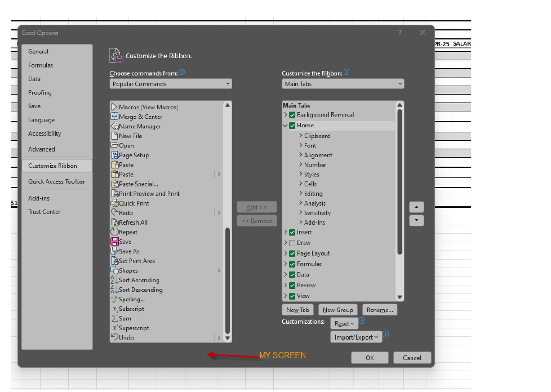The image size is (551, 392).
Task: Select the Repeat command icon
Action: [x=114, y=232]
